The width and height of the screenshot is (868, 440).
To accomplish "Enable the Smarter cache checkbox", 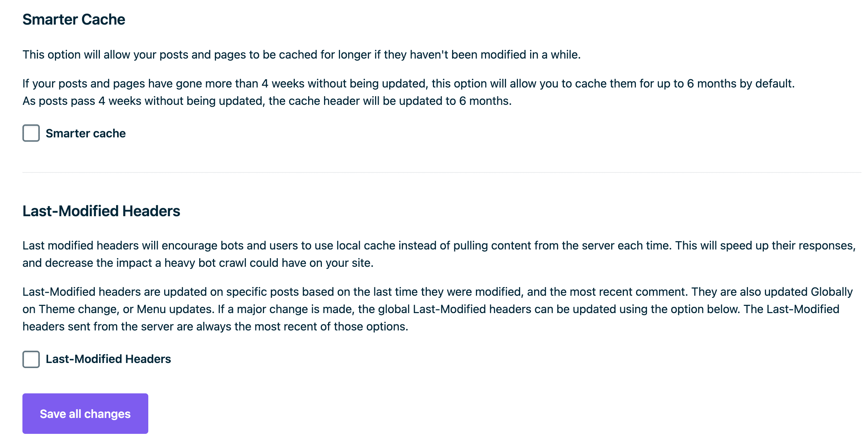I will [x=31, y=133].
